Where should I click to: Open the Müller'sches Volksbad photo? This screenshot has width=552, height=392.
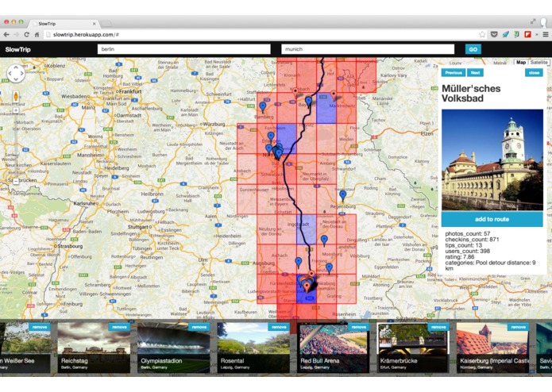492,160
